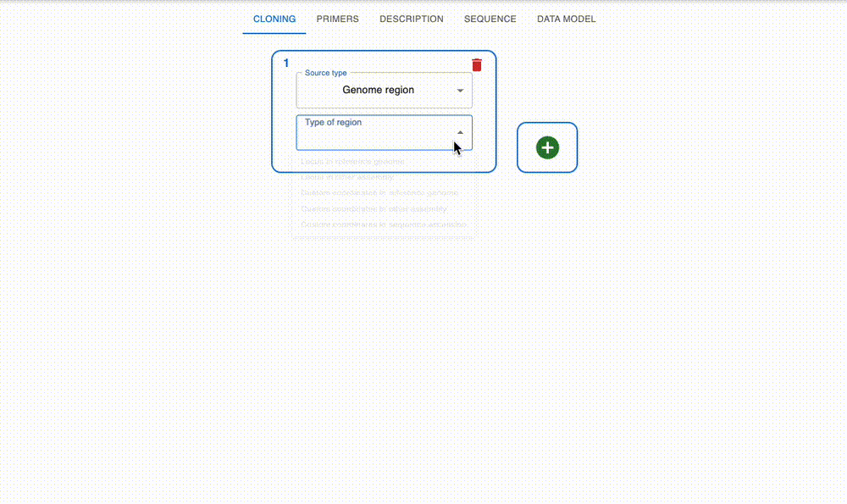Image resolution: width=847 pixels, height=504 pixels.
Task: Click the 'Source type' field label
Action: point(325,74)
